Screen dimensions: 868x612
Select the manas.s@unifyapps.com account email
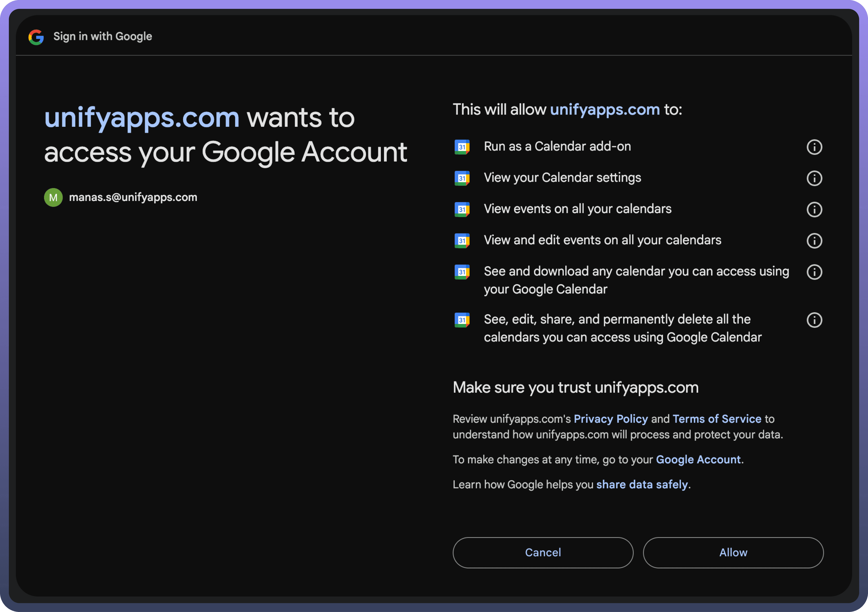(x=133, y=197)
